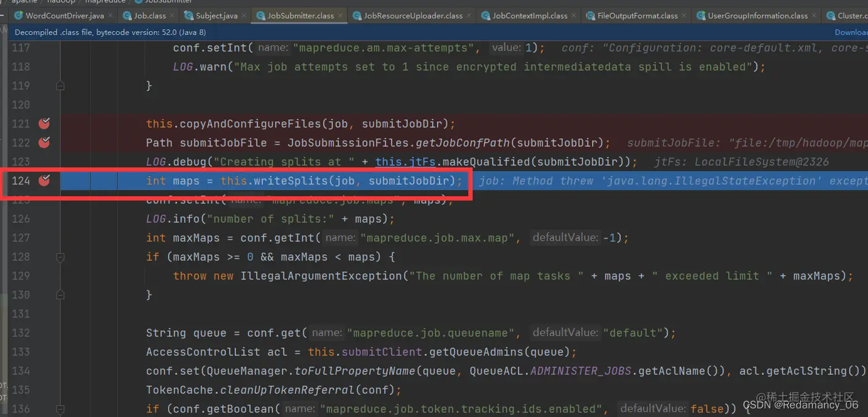Viewport: 868px width, 417px height.
Task: Click the getJobConfPath method name
Action: [x=463, y=143]
